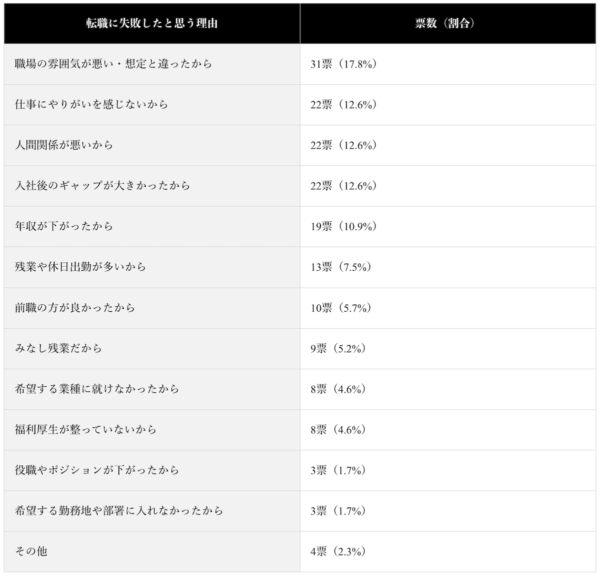Select the みなし残業だから row label
Screen dimensions: 600x576
58,348
